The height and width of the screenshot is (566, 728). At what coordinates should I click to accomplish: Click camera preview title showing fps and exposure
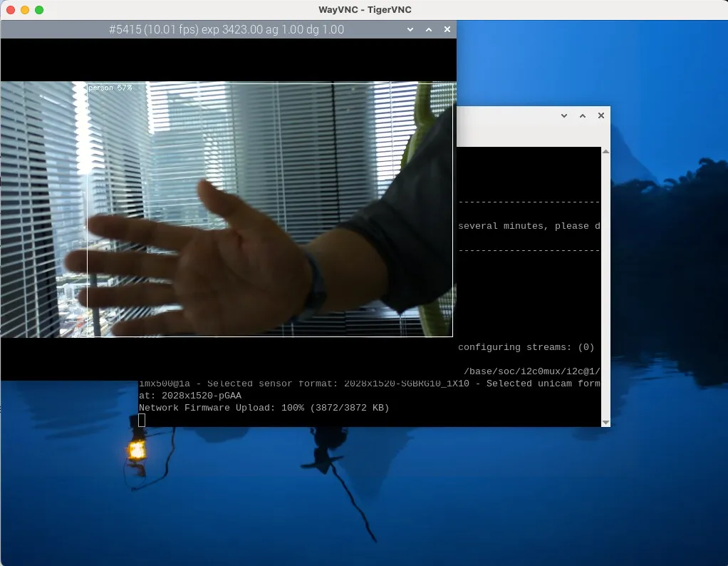tap(227, 29)
